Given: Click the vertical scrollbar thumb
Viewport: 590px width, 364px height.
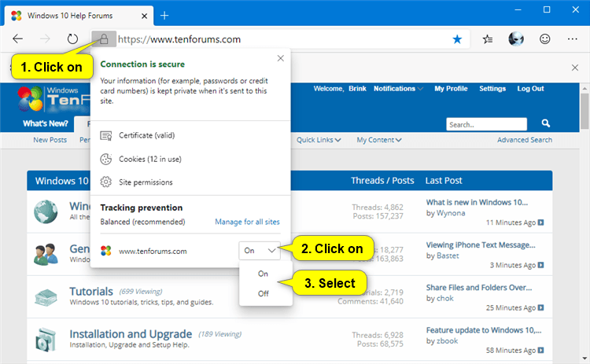Looking at the screenshot, I should [x=584, y=112].
